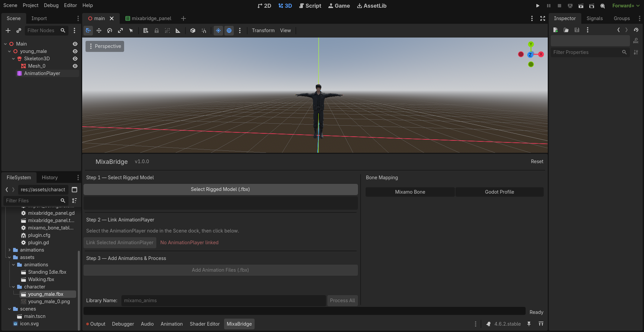Run the project with Play button
Image resolution: width=644 pixels, height=332 pixels.
[538, 6]
